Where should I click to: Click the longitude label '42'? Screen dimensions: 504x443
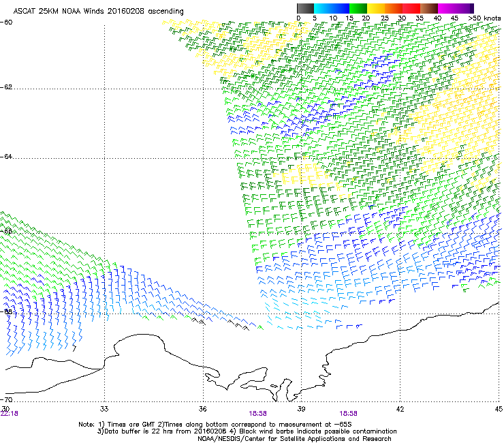click(x=400, y=409)
